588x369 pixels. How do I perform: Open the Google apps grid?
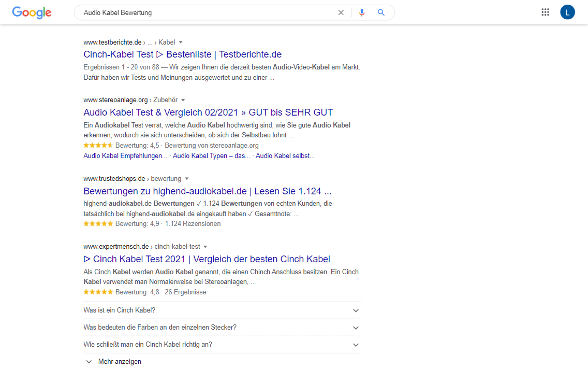tap(545, 12)
